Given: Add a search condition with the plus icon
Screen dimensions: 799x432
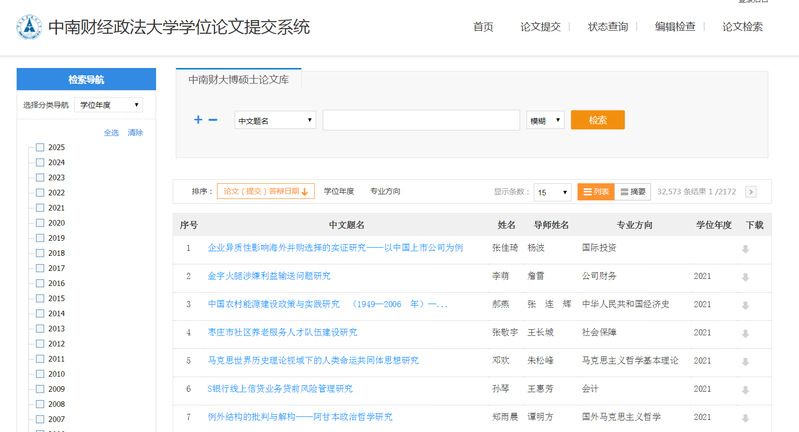Looking at the screenshot, I should click(x=198, y=120).
